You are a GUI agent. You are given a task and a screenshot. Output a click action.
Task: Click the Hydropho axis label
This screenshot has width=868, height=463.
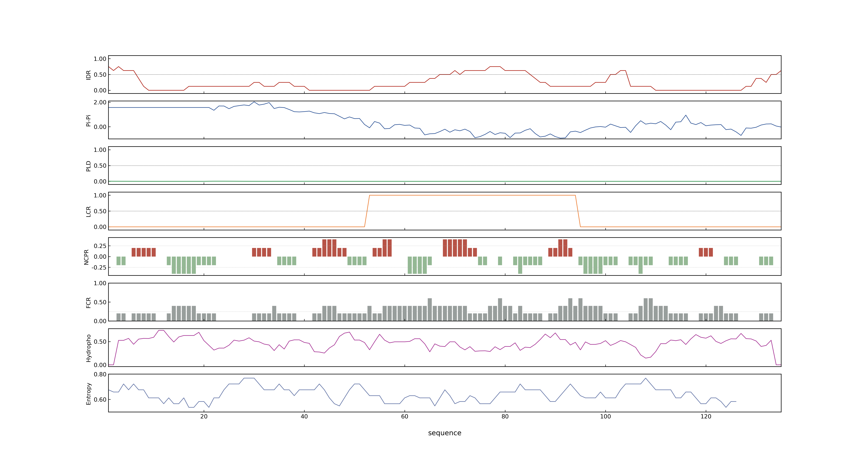tap(88, 348)
